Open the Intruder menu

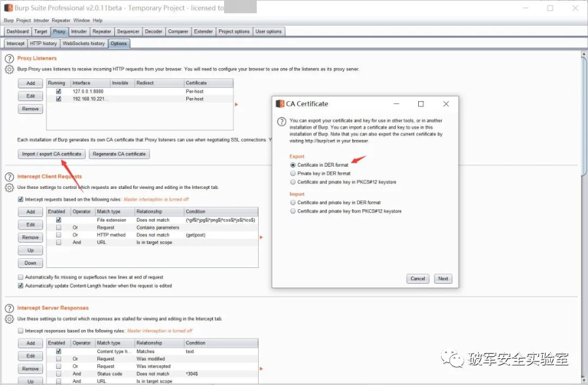(41, 21)
